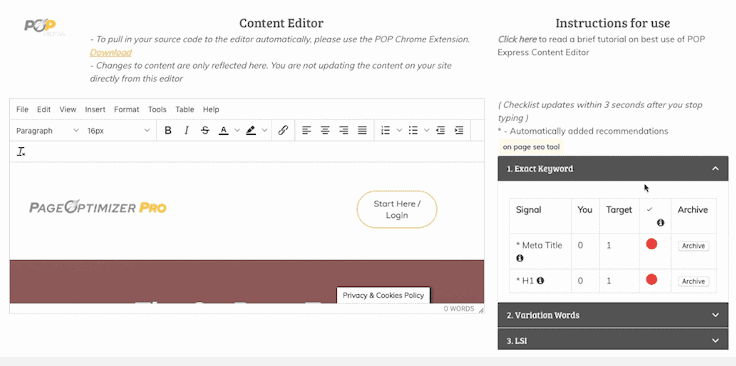This screenshot has height=366, width=736.
Task: Click the Download extension link
Action: coord(111,53)
